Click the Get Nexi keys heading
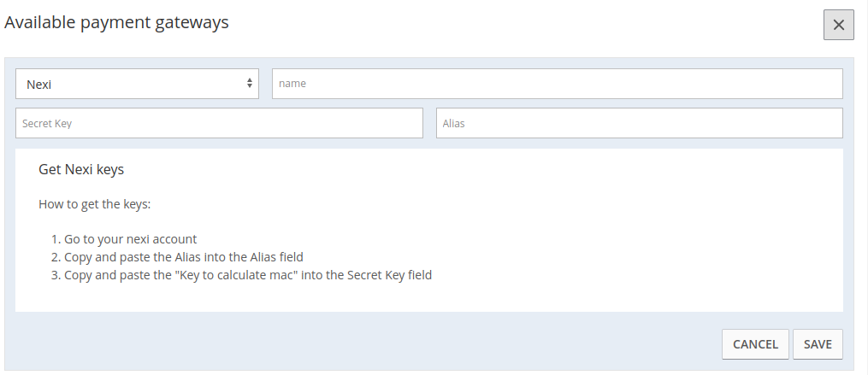Viewport: 868px width, 375px height. click(x=81, y=169)
